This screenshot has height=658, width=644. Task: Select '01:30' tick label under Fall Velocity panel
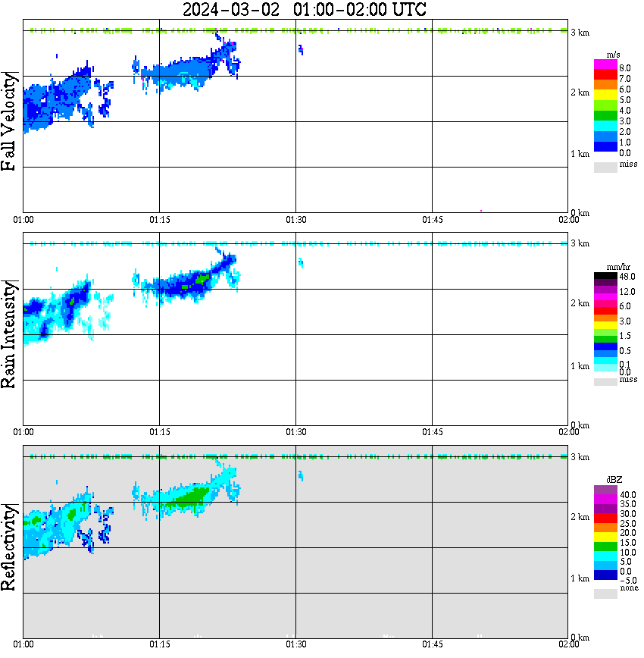tap(296, 220)
